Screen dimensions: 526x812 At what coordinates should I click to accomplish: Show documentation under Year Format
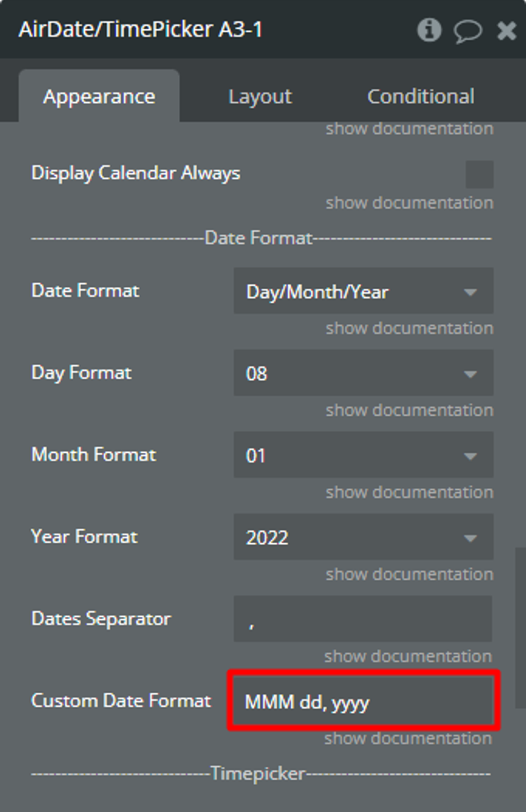(x=409, y=574)
